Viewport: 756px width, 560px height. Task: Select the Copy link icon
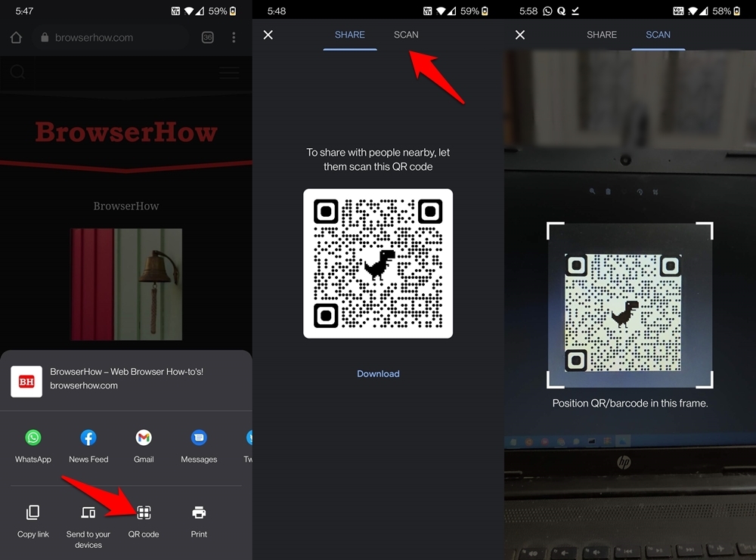(x=33, y=513)
